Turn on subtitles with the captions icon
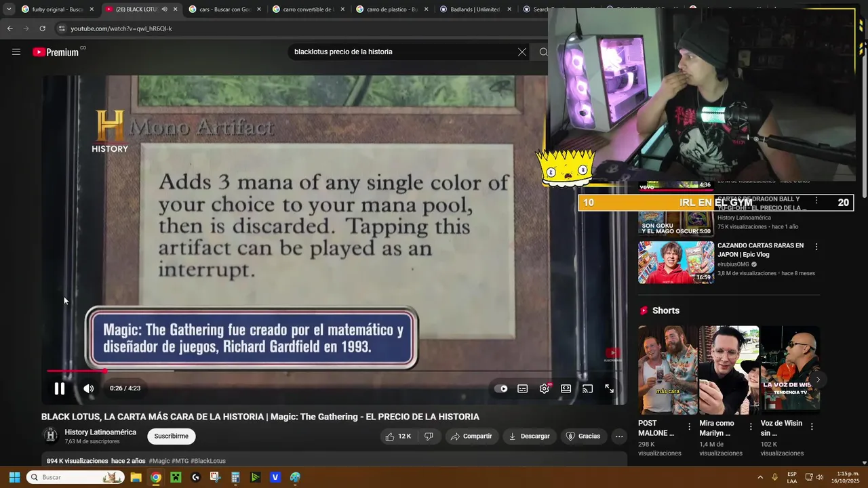Image resolution: width=868 pixels, height=488 pixels. (523, 388)
